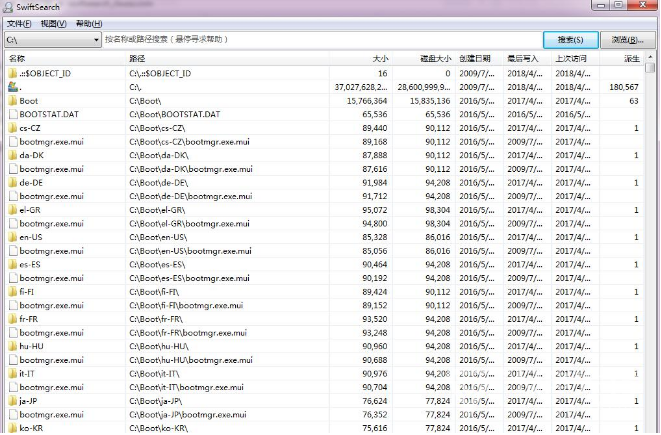
Task: Select the fr-FR folder icon
Action: (13, 319)
